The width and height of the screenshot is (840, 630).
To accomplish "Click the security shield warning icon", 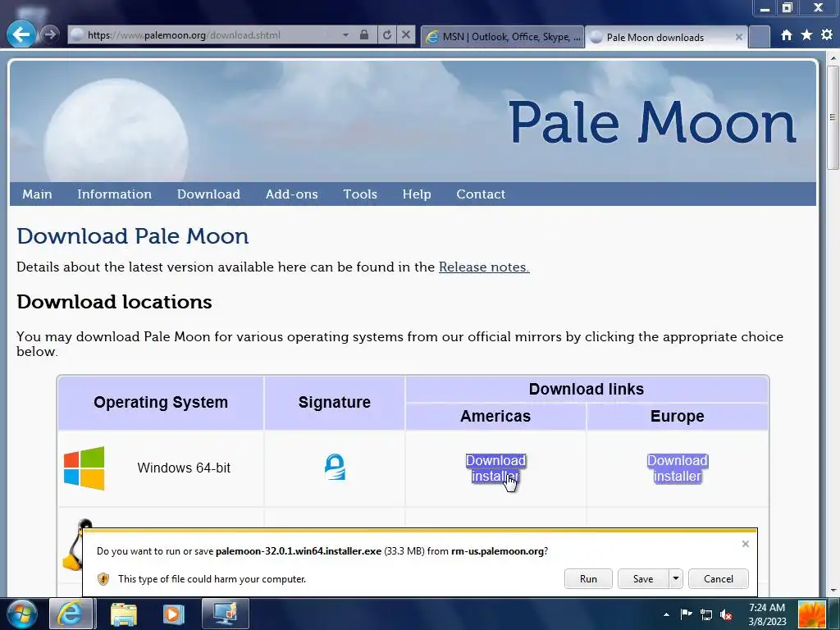I will pos(103,578).
